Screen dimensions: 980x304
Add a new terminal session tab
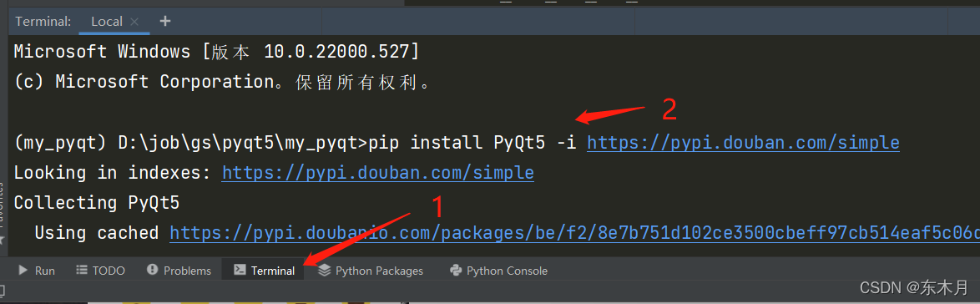pos(165,21)
